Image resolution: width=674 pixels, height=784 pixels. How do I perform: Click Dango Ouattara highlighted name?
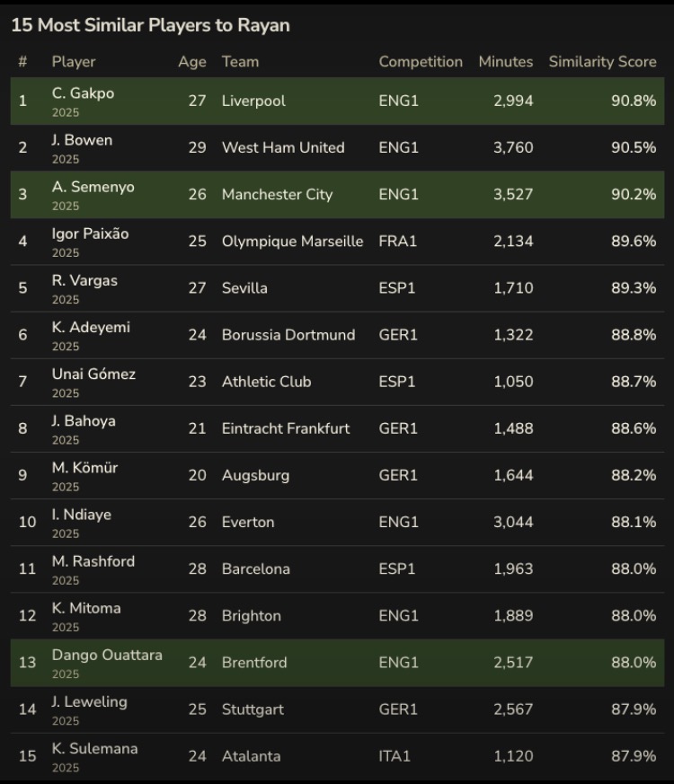coord(107,655)
